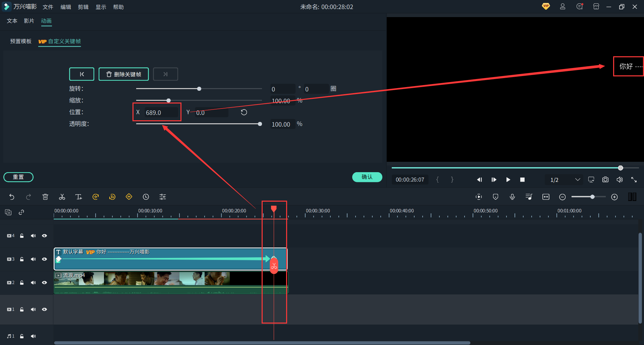Click the 透明度 opacity slider handle

point(260,124)
